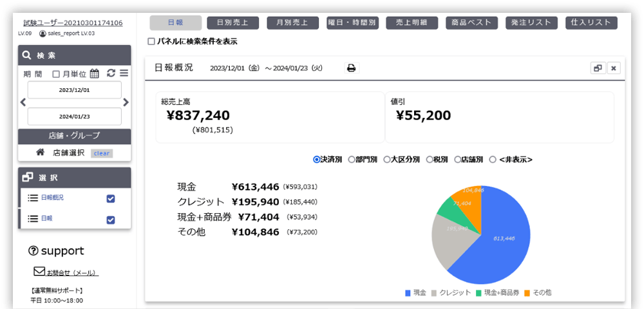644x309 pixels.
Task: Uncheck the 日報概況 selection checkbox
Action: pyautogui.click(x=111, y=198)
